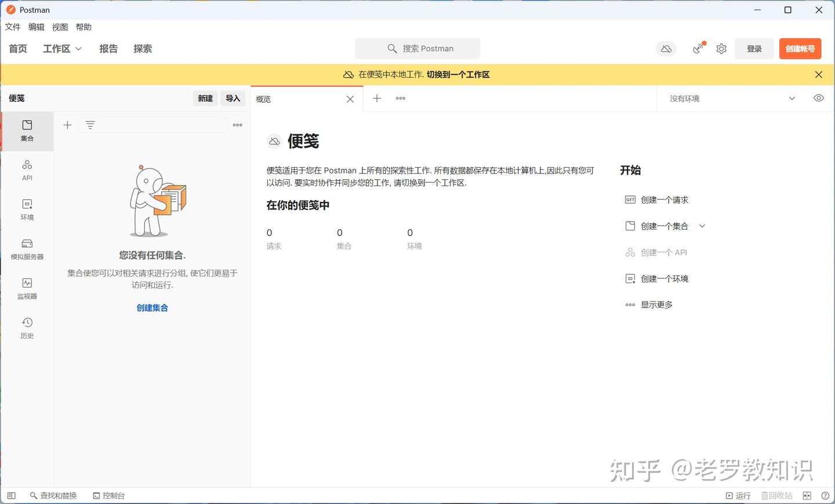This screenshot has height=504, width=835.
Task: Open the 集合 collections sidebar icon
Action: [27, 131]
